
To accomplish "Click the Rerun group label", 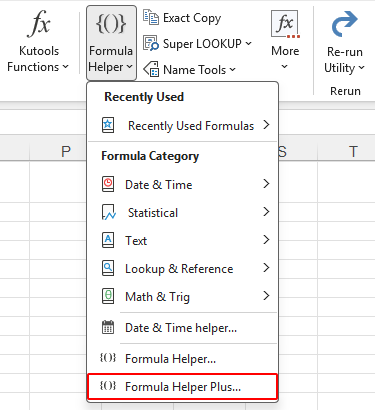I will (345, 91).
